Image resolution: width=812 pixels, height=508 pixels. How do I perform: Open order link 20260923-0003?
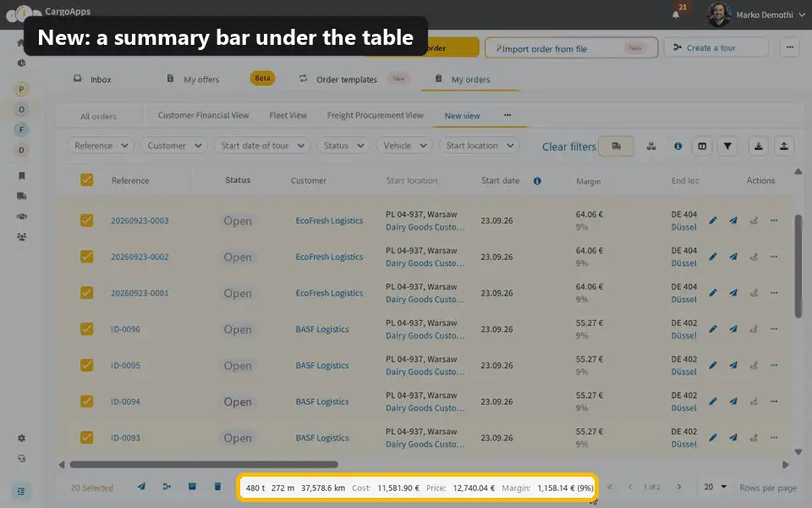click(140, 220)
